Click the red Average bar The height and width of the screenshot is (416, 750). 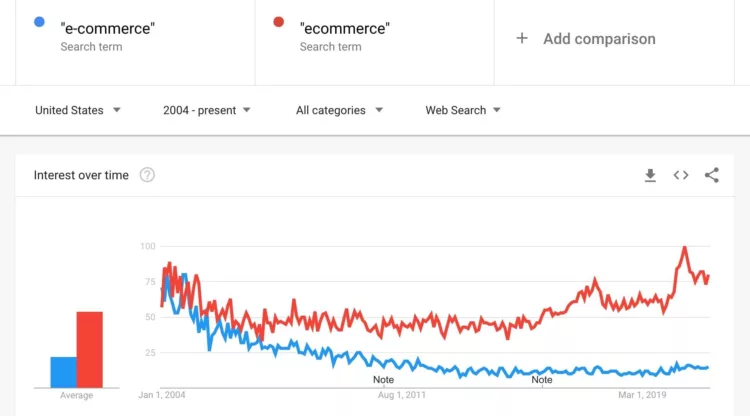(89, 350)
